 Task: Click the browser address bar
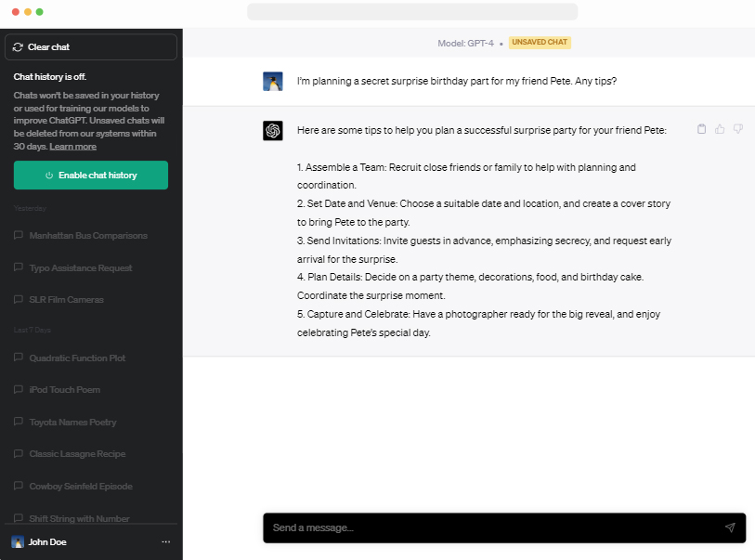[411, 12]
